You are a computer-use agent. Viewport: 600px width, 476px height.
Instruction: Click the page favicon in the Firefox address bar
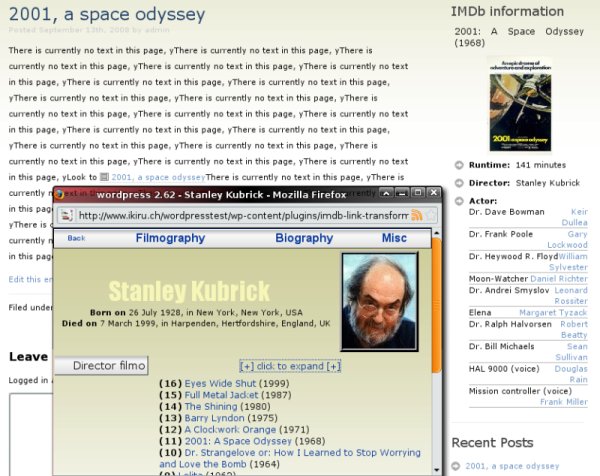click(67, 215)
